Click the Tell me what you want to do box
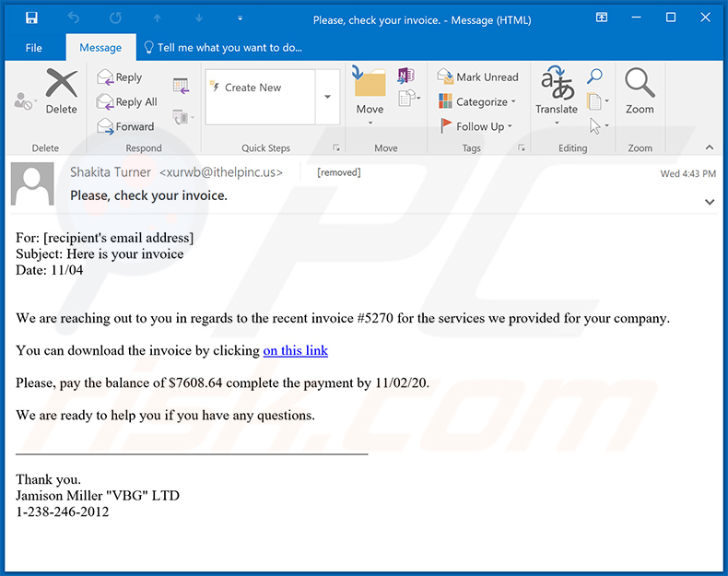Viewport: 728px width, 576px height. (223, 47)
